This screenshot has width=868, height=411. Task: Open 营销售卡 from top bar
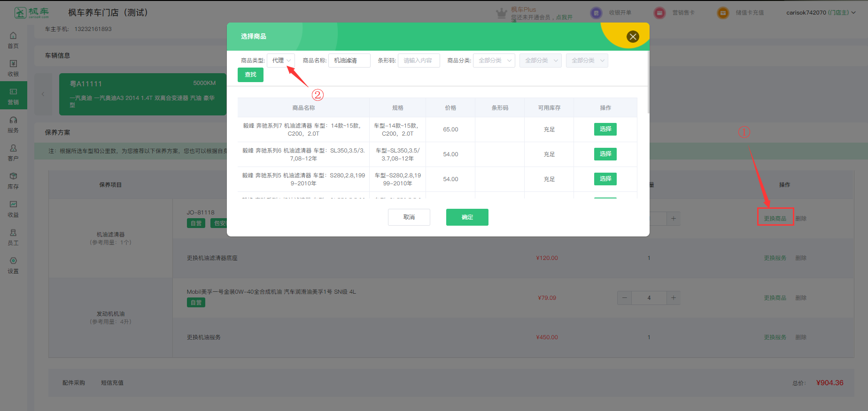674,13
